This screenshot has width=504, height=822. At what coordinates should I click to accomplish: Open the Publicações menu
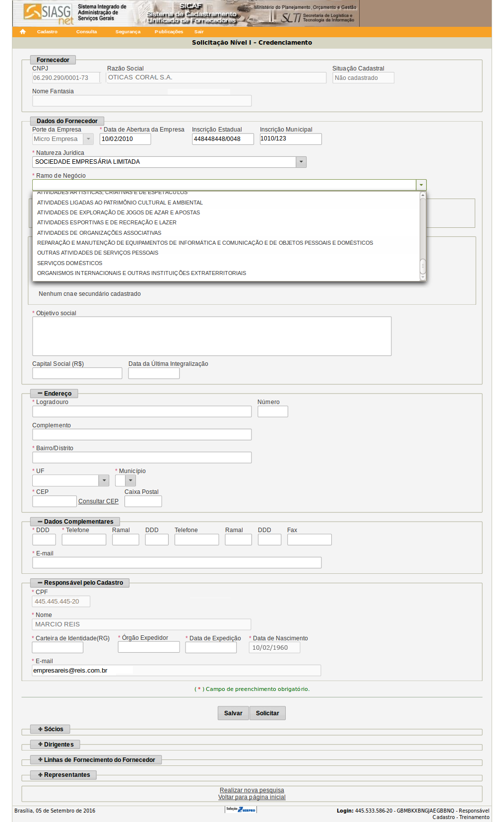[169, 32]
